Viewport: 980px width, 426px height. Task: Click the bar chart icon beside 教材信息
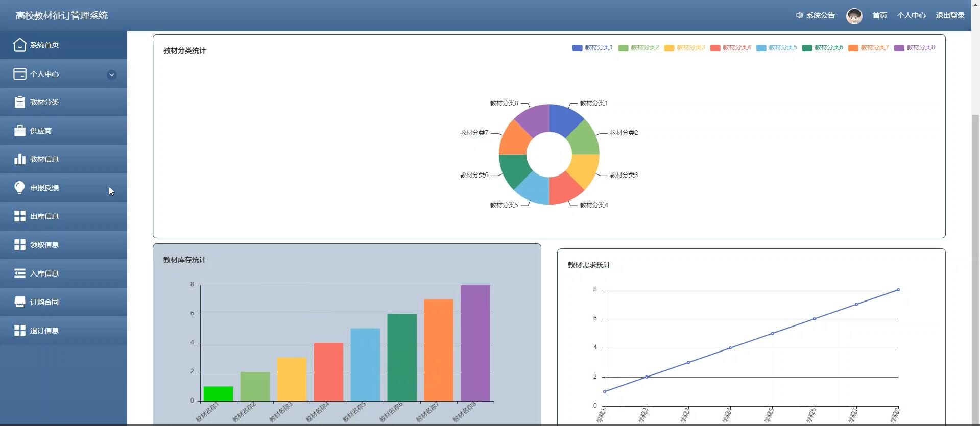pos(19,159)
